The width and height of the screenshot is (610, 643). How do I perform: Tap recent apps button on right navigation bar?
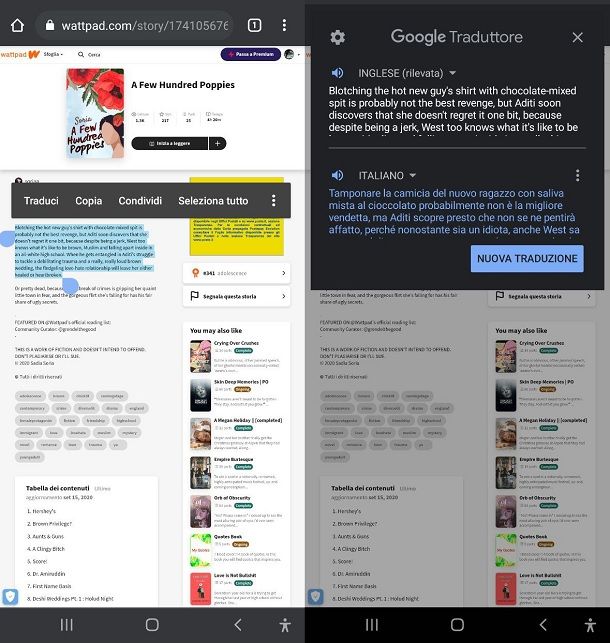[372, 625]
